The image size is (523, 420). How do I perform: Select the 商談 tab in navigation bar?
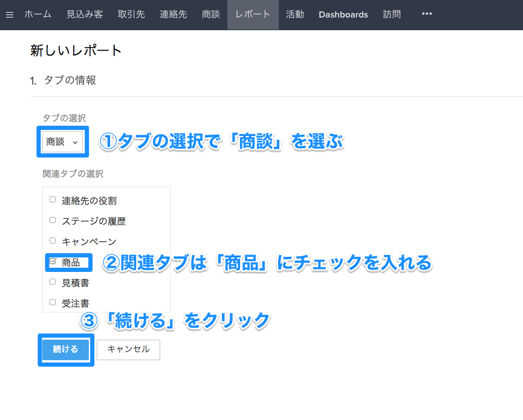coord(211,15)
